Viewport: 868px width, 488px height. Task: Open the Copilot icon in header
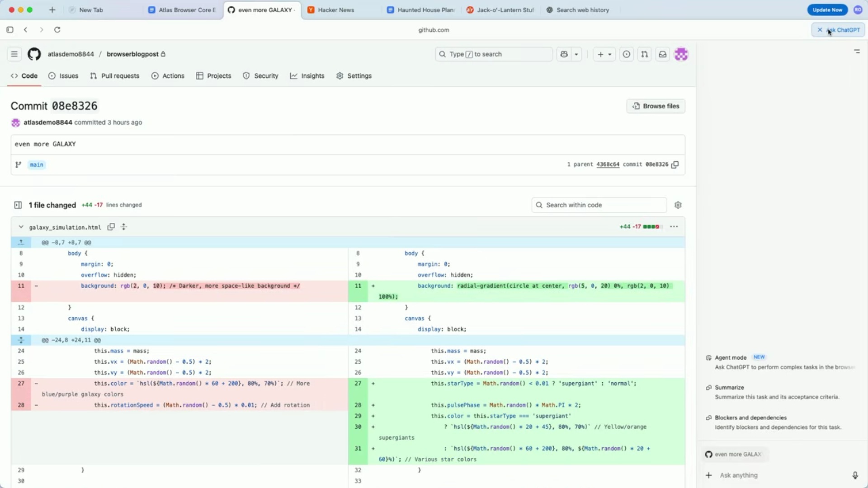click(564, 54)
